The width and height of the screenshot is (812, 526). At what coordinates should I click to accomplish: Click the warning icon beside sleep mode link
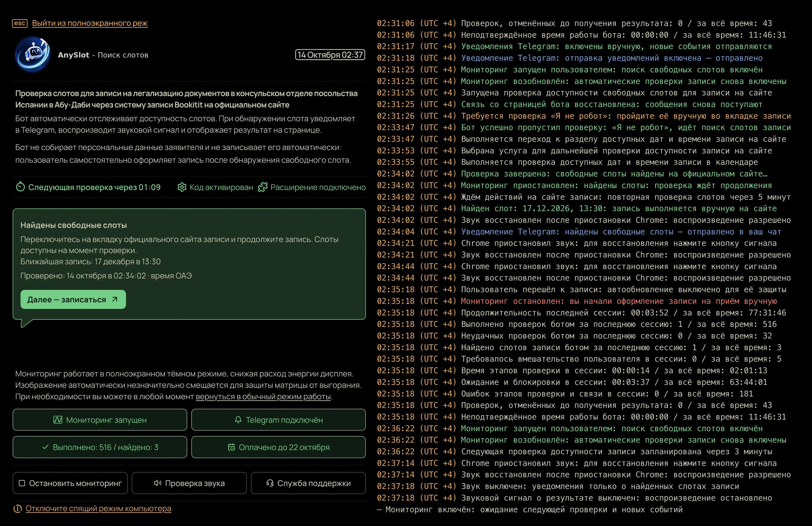[17, 509]
